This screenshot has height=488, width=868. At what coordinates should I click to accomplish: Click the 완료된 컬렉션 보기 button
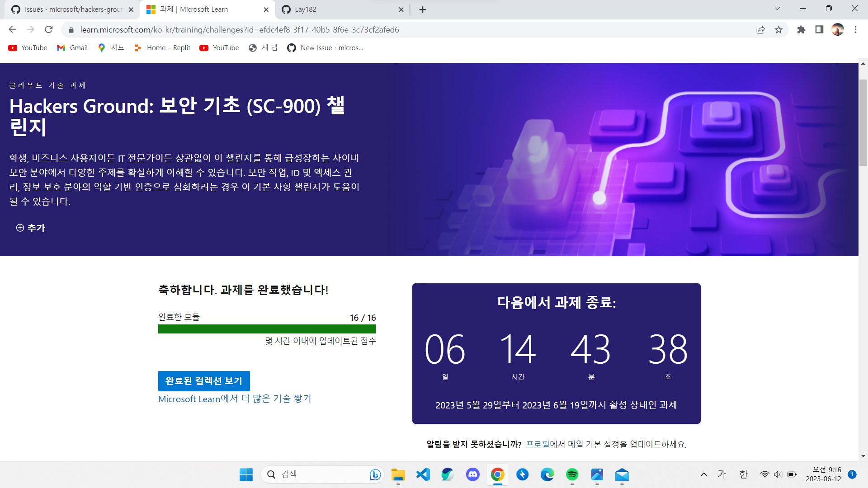(203, 380)
